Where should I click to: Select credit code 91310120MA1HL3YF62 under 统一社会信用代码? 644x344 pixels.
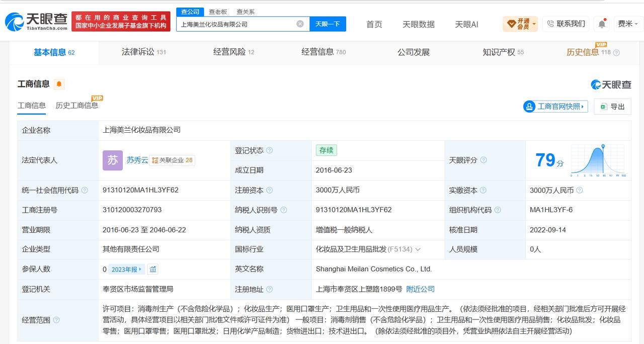[140, 190]
